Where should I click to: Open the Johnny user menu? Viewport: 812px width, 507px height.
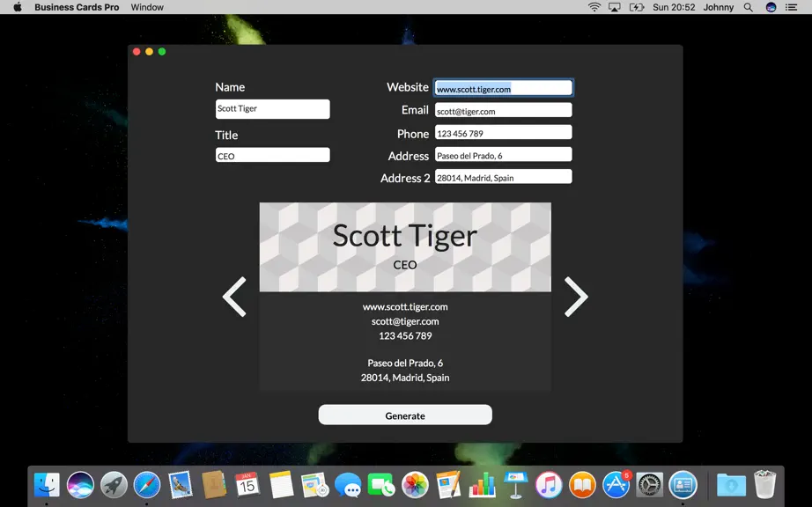[719, 7]
